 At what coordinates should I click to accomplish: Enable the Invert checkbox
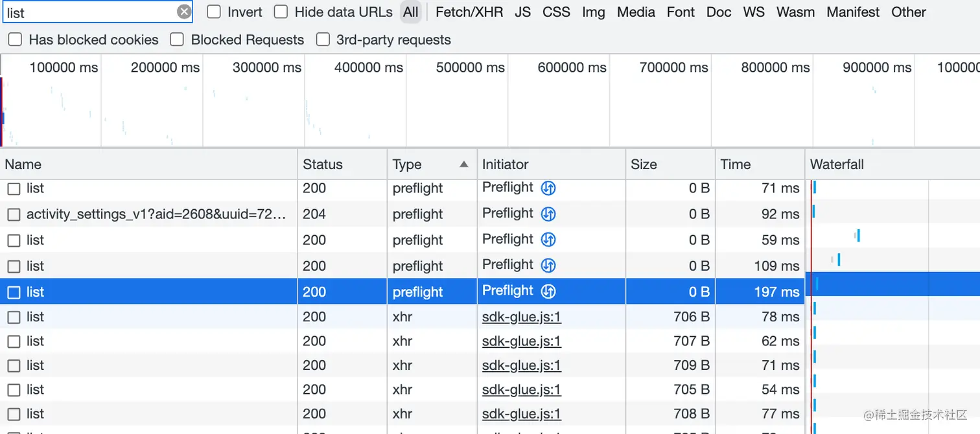coord(214,12)
